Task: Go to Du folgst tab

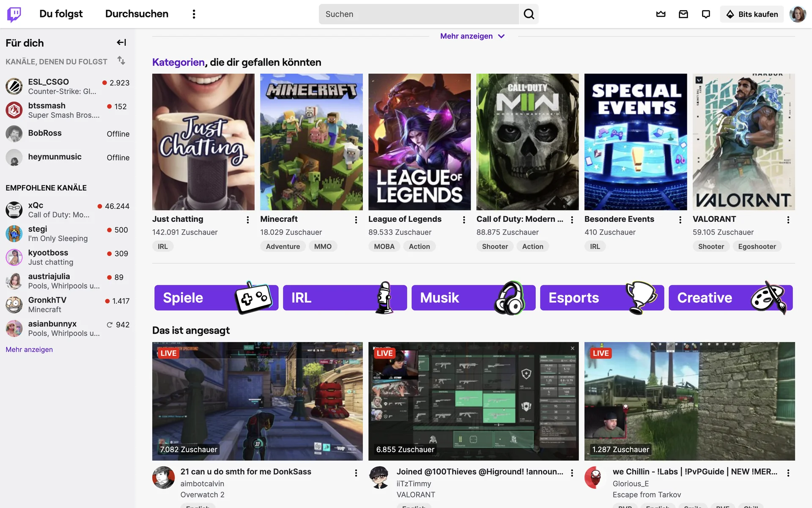Action: coord(61,14)
